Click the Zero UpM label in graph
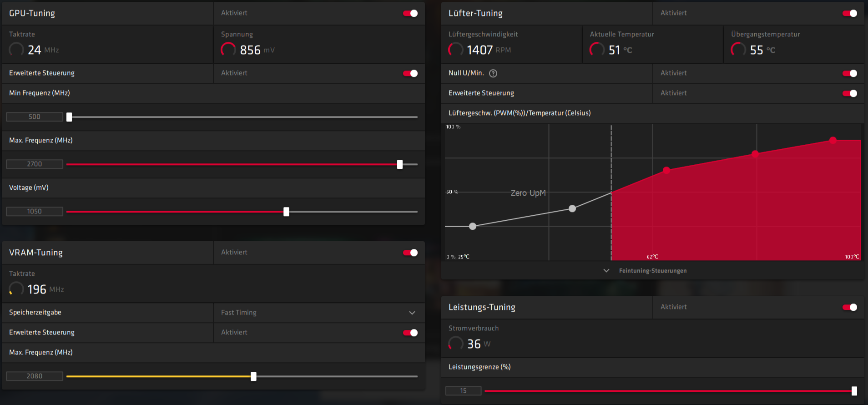 [528, 193]
